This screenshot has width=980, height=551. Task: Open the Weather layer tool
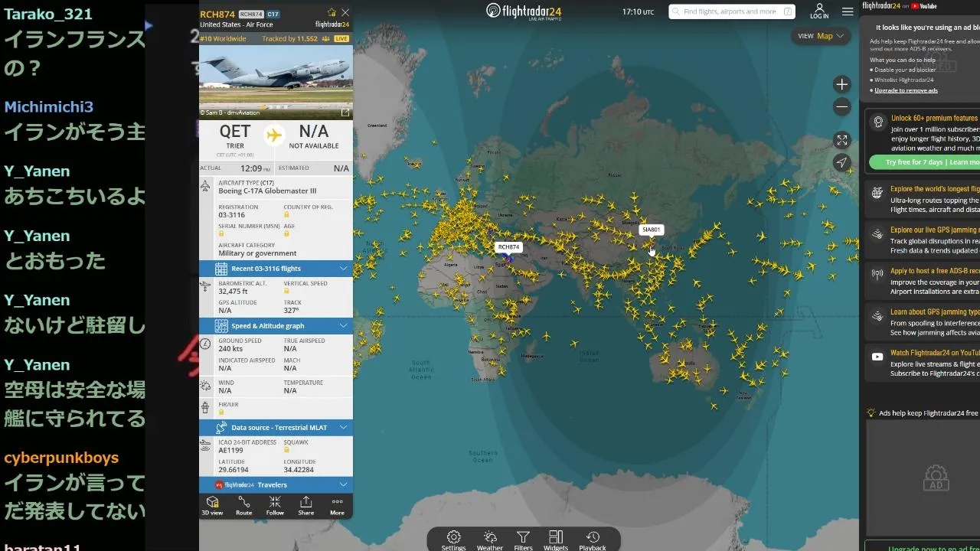click(x=490, y=540)
